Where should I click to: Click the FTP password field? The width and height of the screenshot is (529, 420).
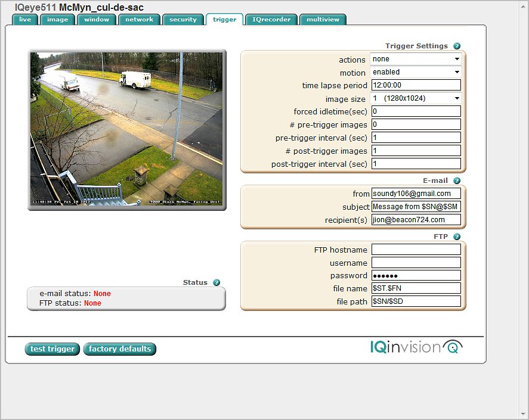click(416, 275)
